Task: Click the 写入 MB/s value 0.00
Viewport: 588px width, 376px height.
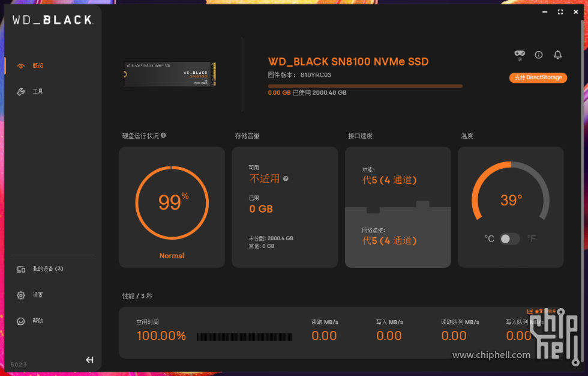Action: [389, 336]
